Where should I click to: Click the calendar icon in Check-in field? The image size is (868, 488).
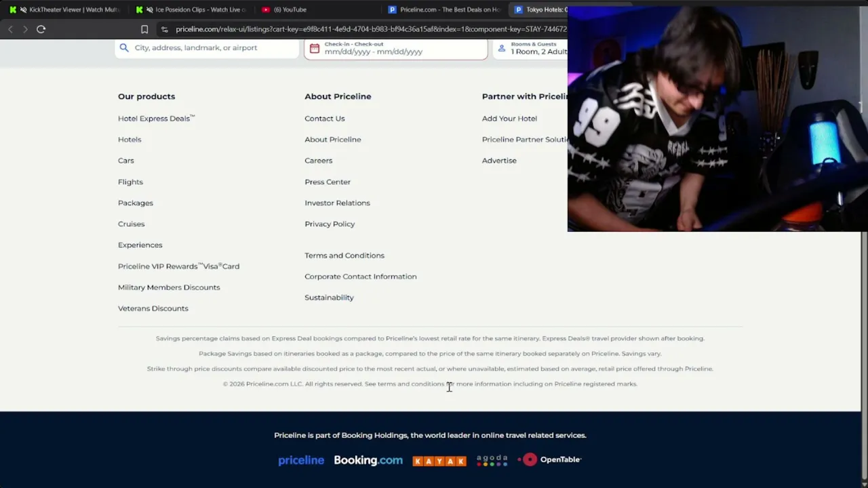[x=314, y=49]
